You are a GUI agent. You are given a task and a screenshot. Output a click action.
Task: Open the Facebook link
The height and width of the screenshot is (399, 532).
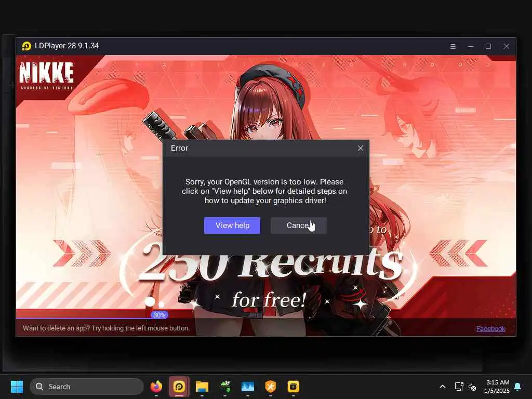490,328
